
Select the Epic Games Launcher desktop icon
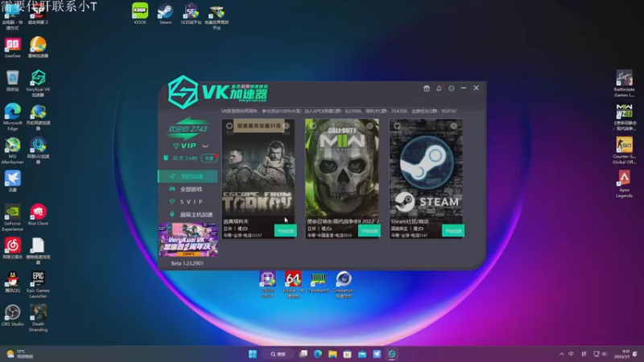point(38,285)
